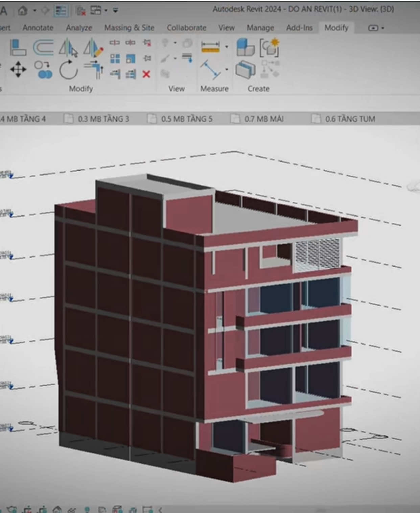This screenshot has height=513, width=420.
Task: Click the Measure panel label
Action: (x=214, y=89)
